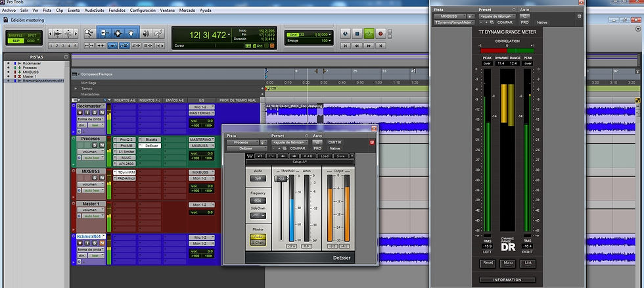This screenshot has height=288, width=644.
Task: Open the Configuración menu
Action: (143, 10)
